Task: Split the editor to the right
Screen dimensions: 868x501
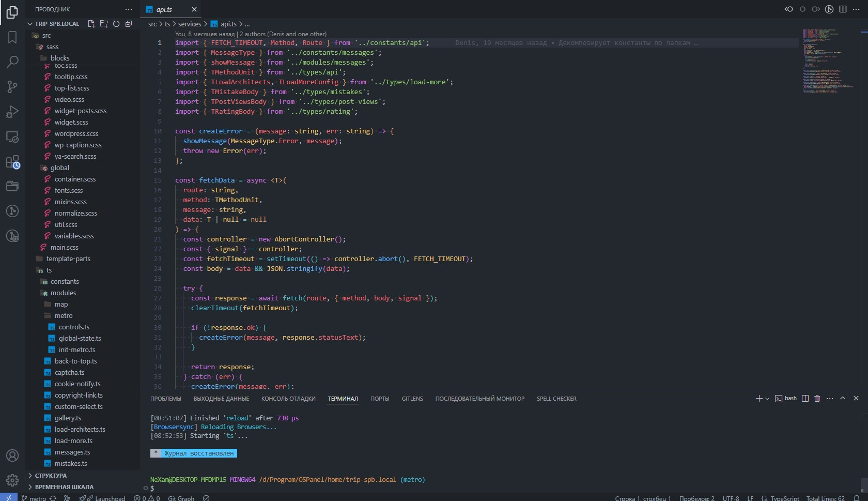Action: tap(843, 9)
